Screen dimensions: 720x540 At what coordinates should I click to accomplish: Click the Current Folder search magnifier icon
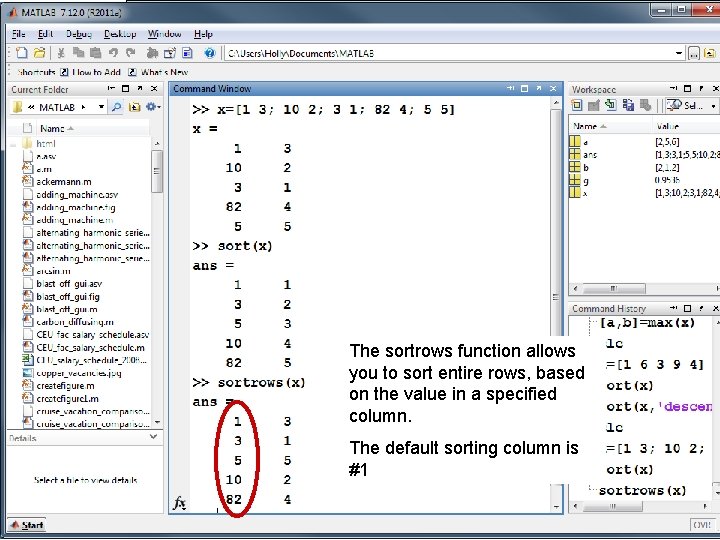point(117,107)
